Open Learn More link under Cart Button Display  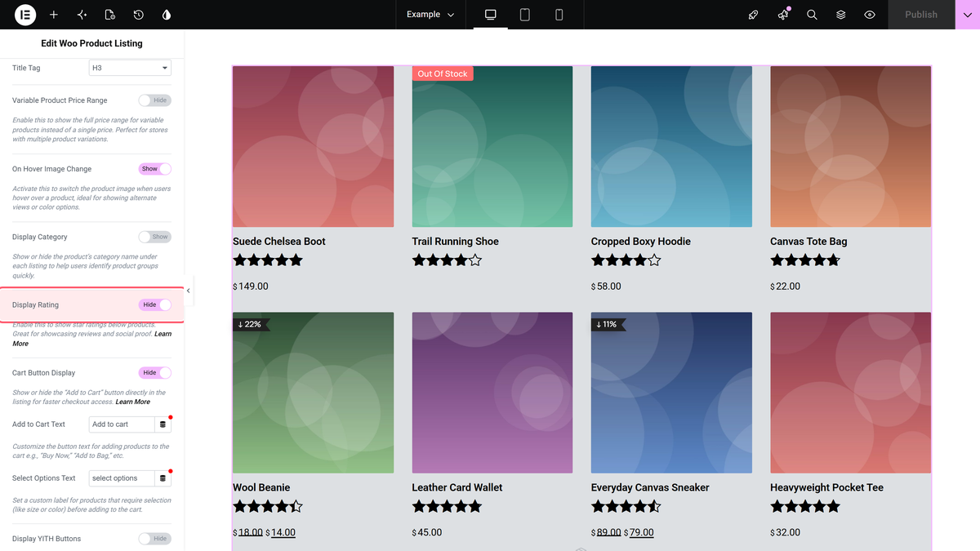pyautogui.click(x=133, y=402)
